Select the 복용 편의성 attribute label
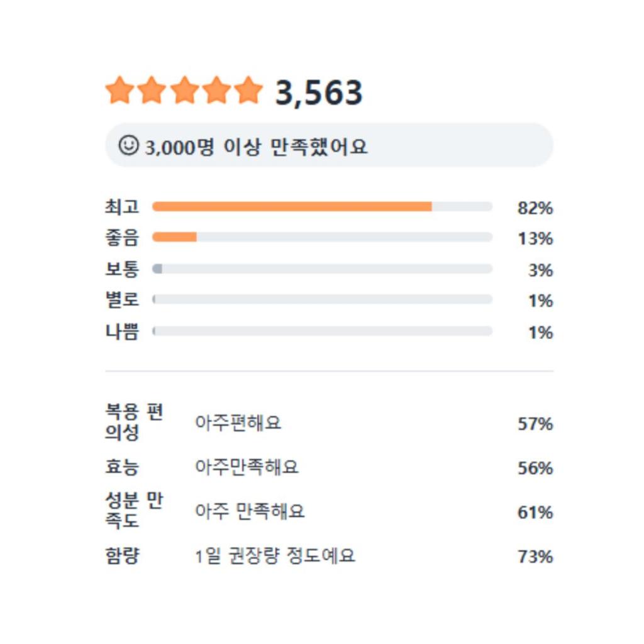The height and width of the screenshot is (644, 644). [x=134, y=423]
